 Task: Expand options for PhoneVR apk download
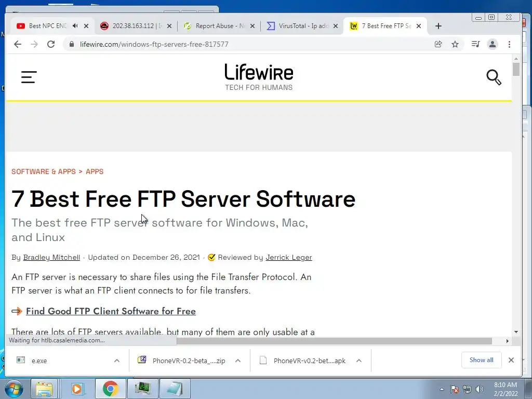pos(359,361)
